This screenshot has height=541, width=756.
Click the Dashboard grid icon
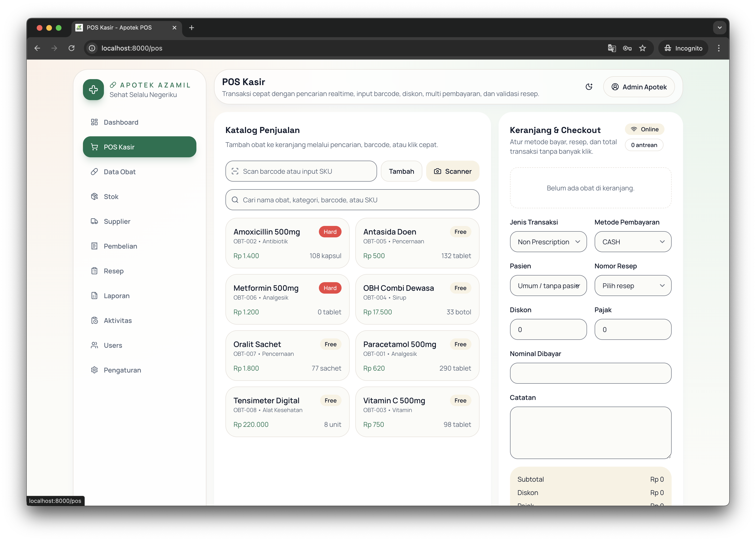[94, 122]
